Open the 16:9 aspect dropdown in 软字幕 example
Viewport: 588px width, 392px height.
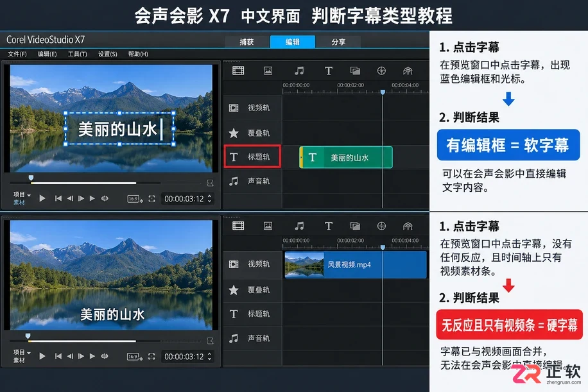click(135, 199)
